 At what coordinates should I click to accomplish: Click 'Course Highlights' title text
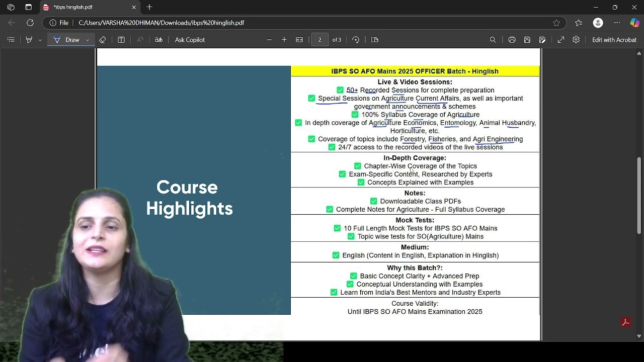[189, 198]
